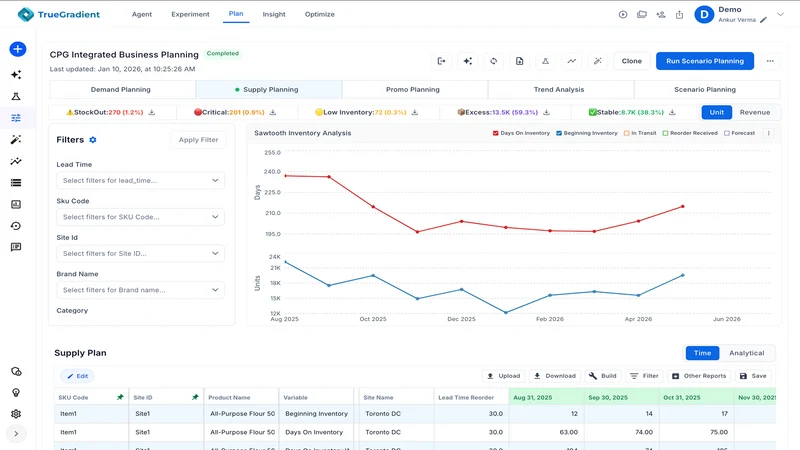Open the more options ellipsis button
The image size is (800, 450).
tap(770, 61)
